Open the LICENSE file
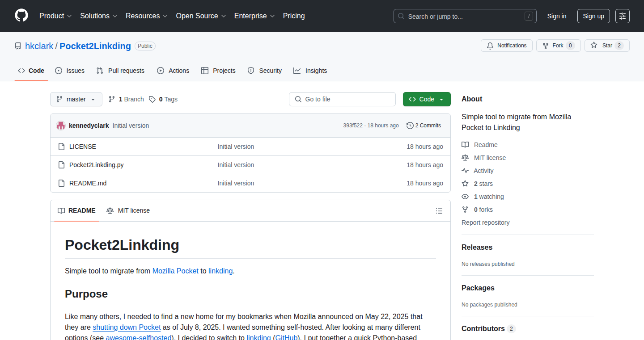 [83, 147]
